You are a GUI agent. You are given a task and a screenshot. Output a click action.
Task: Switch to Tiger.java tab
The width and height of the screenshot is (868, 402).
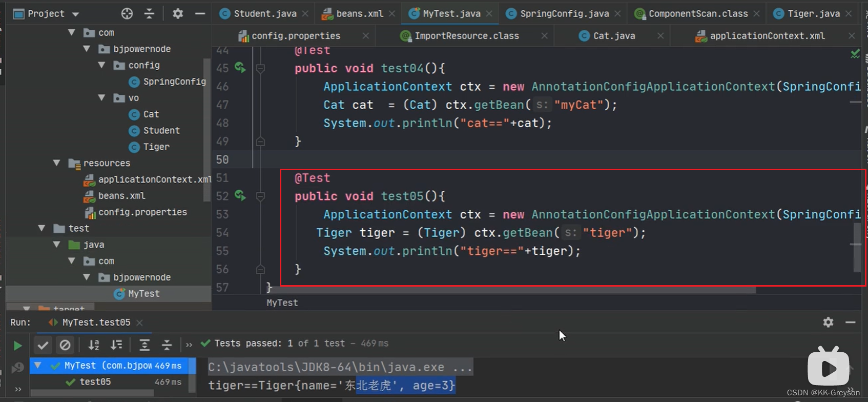click(x=813, y=14)
